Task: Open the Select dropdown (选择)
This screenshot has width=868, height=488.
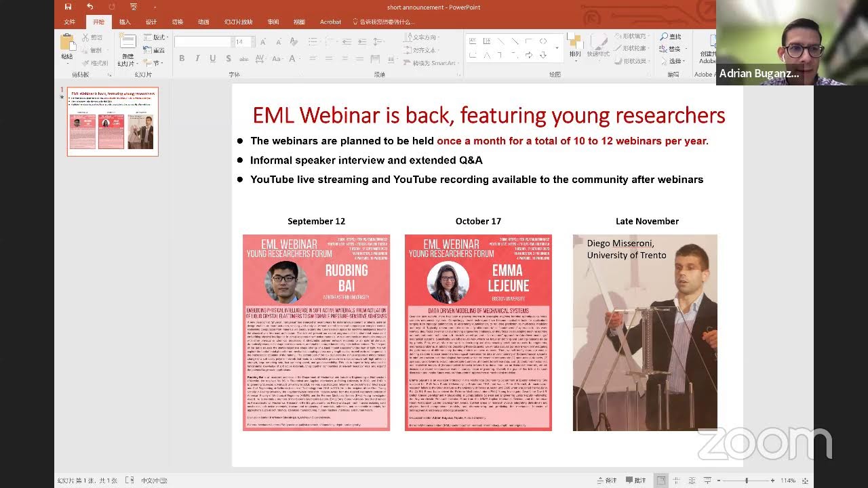Action: point(675,61)
